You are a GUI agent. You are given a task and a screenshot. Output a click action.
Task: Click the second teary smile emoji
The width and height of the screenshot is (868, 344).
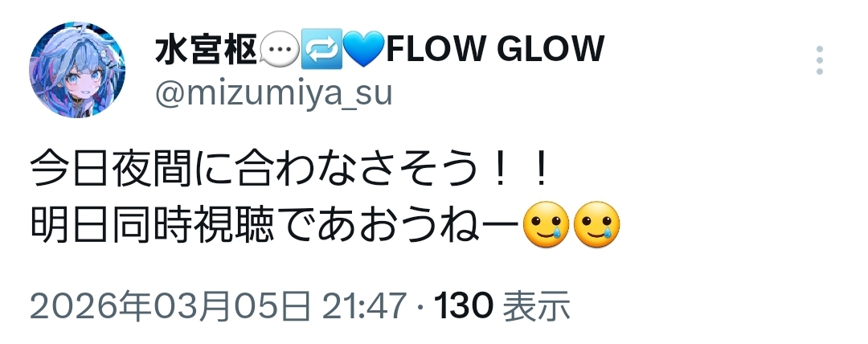coord(596,224)
